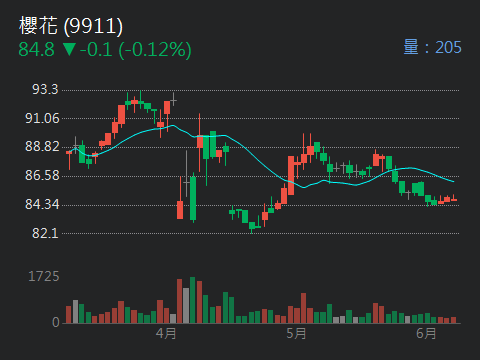
Task: Click the 0 volume axis label
Action: coord(56,322)
